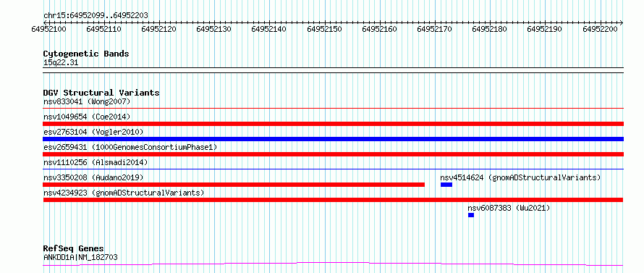Click ruler position 64952160
The height and width of the screenshot is (273, 644).
(379, 29)
